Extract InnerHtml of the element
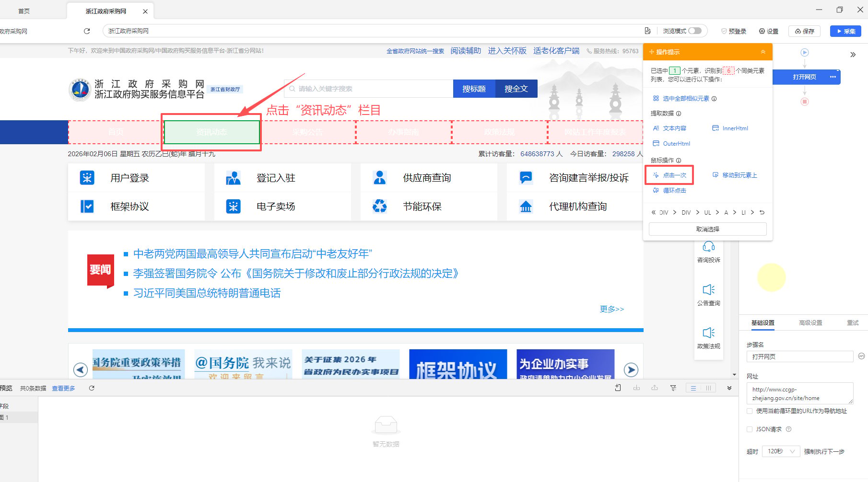The image size is (868, 482). (730, 128)
